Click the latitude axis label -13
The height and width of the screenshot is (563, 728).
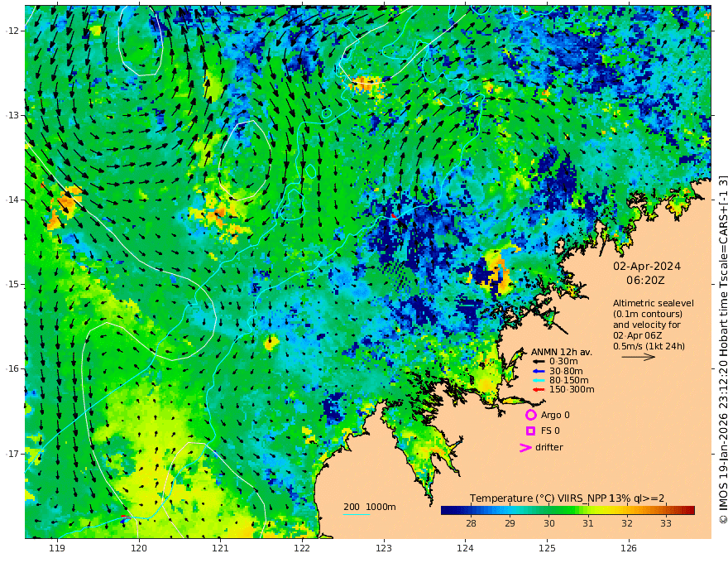pyautogui.click(x=12, y=115)
